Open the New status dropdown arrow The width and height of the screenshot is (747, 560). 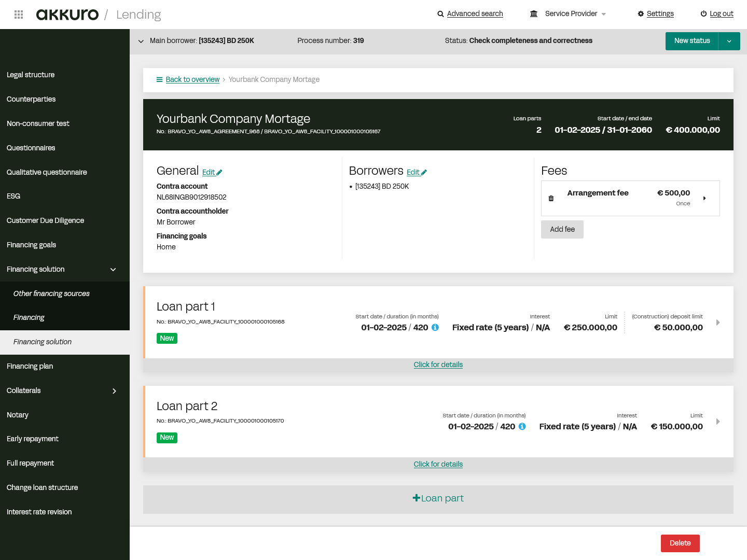coord(729,41)
